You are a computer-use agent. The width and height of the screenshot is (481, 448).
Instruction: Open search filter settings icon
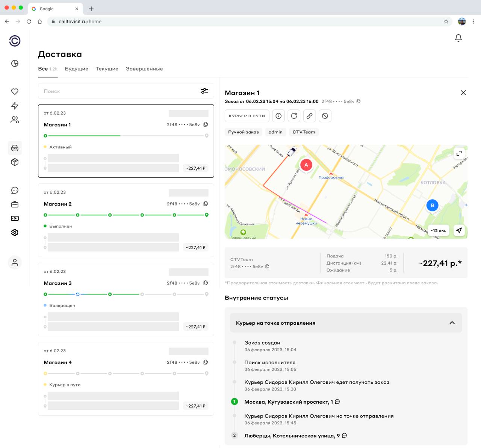(x=204, y=91)
